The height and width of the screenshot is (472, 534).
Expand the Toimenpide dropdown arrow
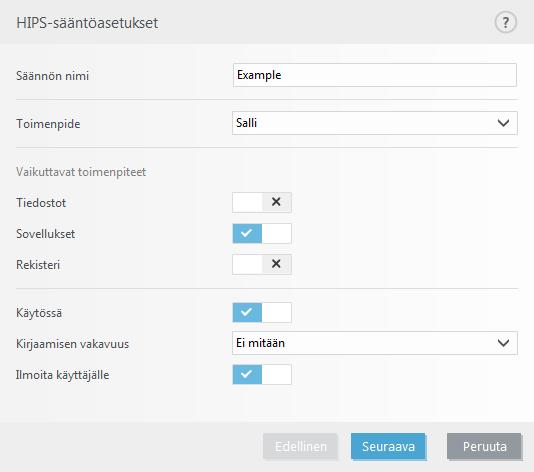pos(503,123)
